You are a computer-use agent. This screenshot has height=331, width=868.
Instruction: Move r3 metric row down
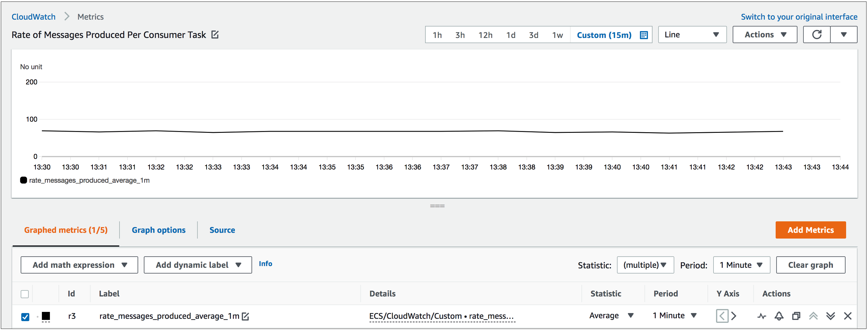[830, 316]
